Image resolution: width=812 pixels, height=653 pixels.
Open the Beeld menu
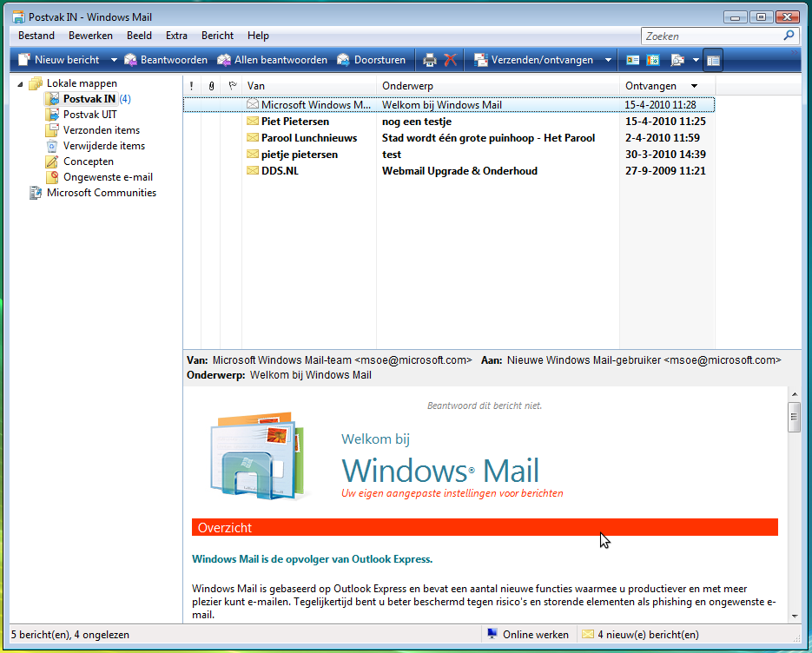139,36
